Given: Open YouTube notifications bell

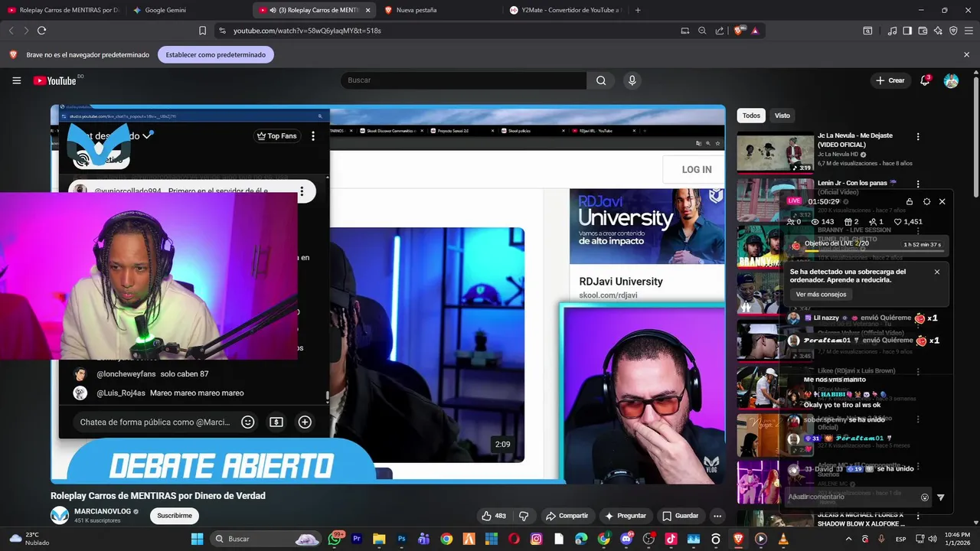Looking at the screenshot, I should pyautogui.click(x=925, y=80).
